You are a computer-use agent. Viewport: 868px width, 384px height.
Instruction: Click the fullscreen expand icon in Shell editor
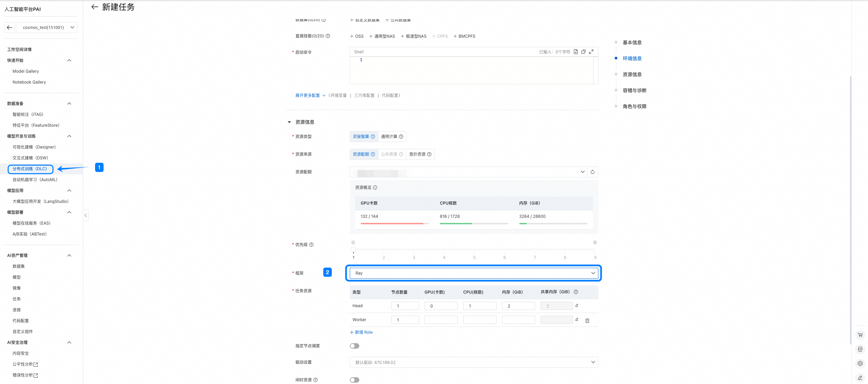click(591, 52)
